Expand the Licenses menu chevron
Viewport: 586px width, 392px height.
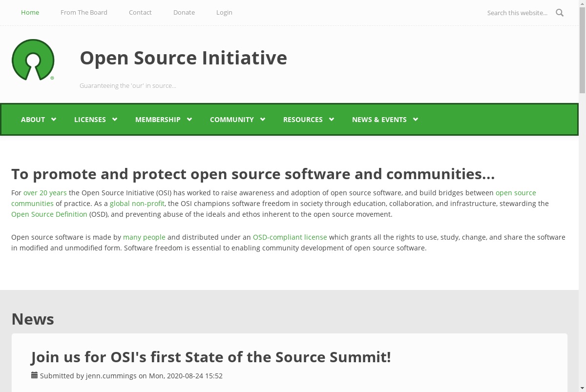tap(115, 119)
